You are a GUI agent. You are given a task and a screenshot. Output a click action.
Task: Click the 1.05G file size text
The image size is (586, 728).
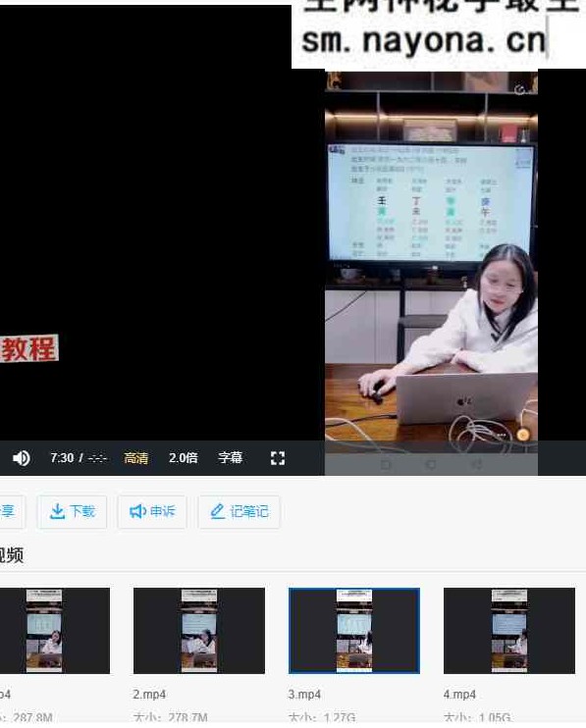(x=496, y=717)
